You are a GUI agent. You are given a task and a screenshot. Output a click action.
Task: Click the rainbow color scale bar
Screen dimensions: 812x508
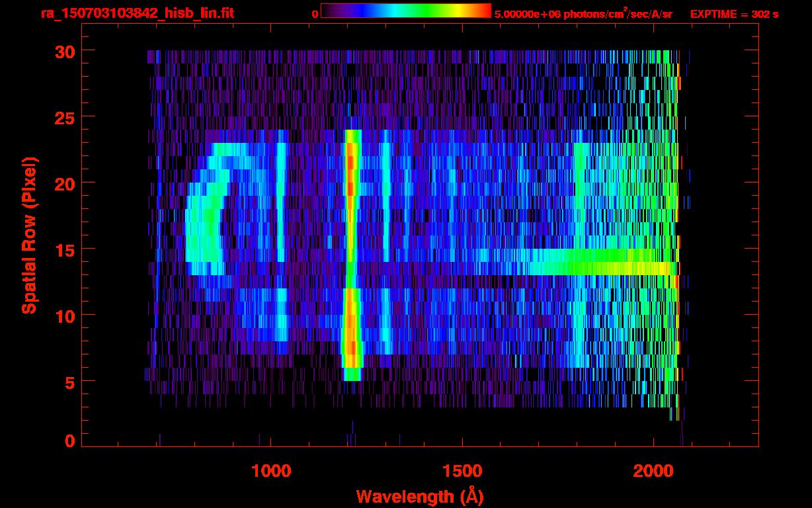pyautogui.click(x=405, y=11)
